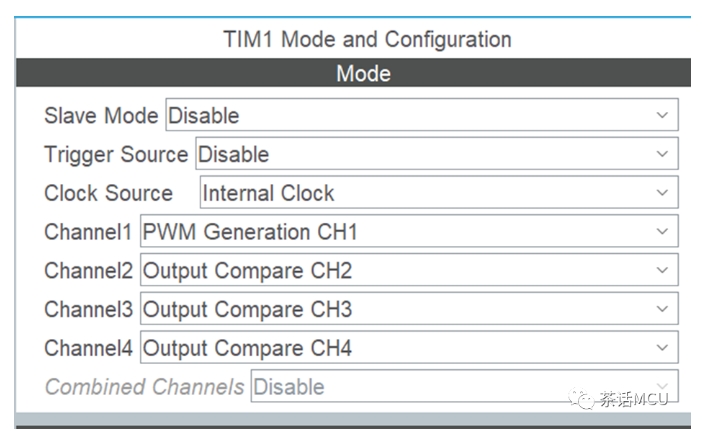Screen dimensions: 705x436
Task: Expand the Trigger Source combo box
Action: coord(436,154)
